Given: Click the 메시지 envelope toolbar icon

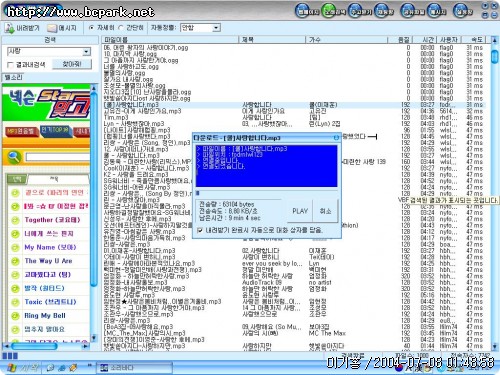Looking at the screenshot, I should (x=52, y=28).
